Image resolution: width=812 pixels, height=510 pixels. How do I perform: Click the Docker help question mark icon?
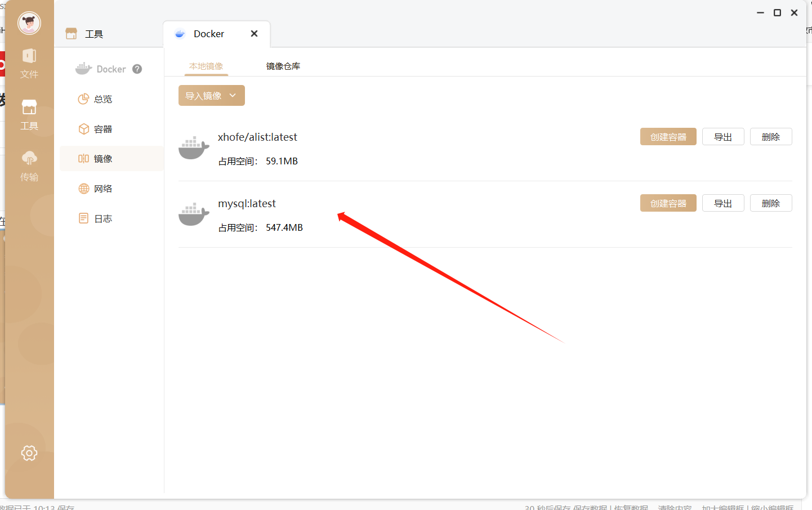click(x=137, y=69)
